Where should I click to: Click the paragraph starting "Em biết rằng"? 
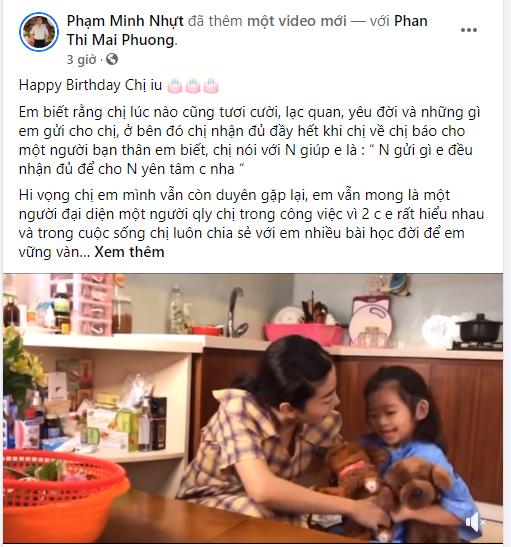(249, 141)
